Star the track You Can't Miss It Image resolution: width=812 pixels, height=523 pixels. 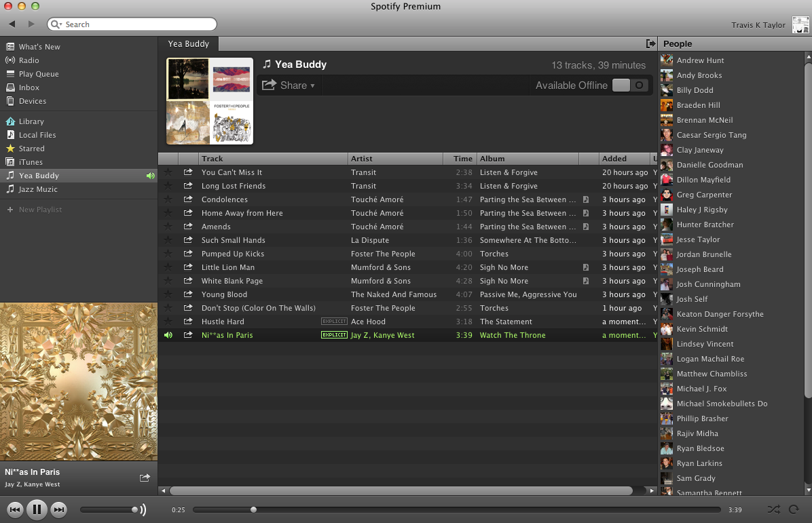(168, 172)
